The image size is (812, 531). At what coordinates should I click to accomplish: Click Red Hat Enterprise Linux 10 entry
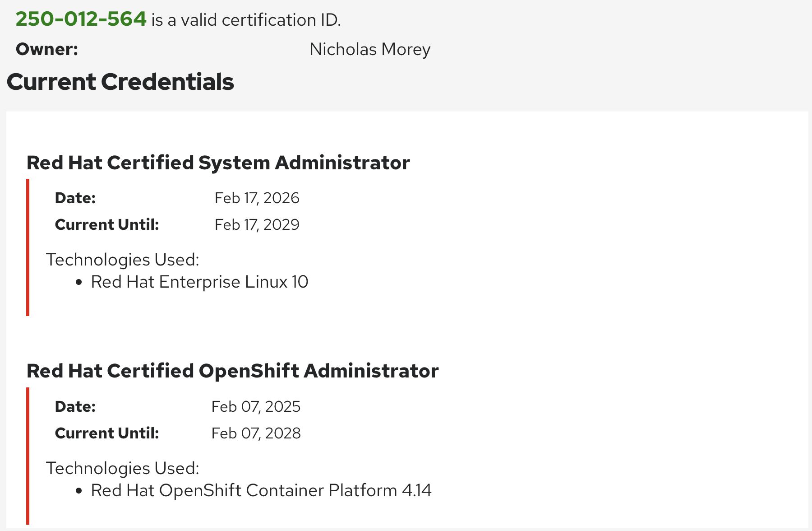pos(199,282)
